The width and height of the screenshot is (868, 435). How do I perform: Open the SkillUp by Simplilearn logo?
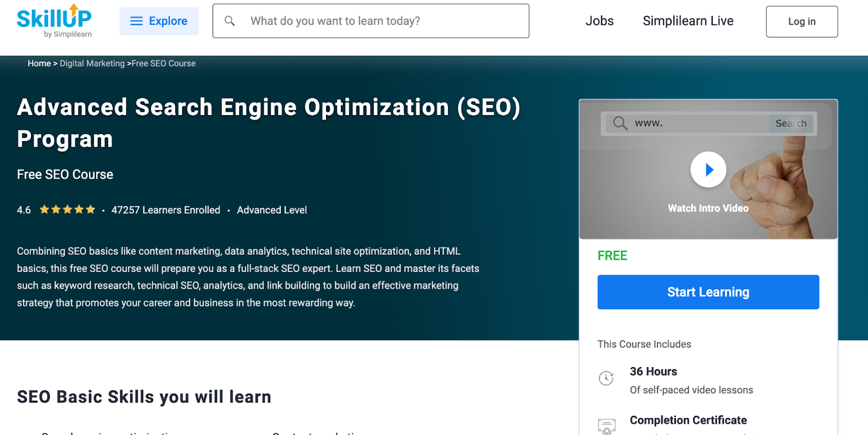click(x=54, y=21)
